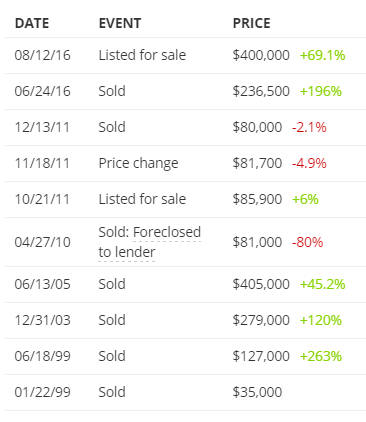Click the -2.1% red percentage
Image resolution: width=366 pixels, height=422 pixels.
coord(309,127)
